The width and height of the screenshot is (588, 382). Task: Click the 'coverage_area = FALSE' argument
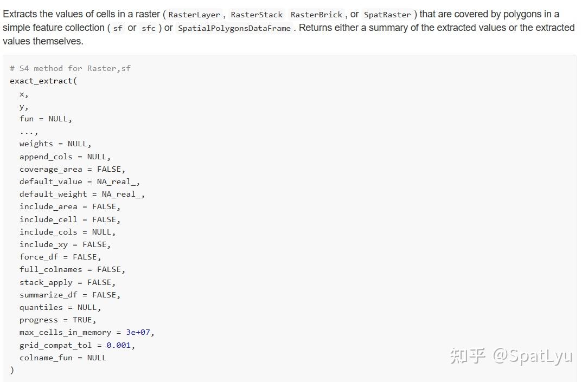tap(72, 169)
